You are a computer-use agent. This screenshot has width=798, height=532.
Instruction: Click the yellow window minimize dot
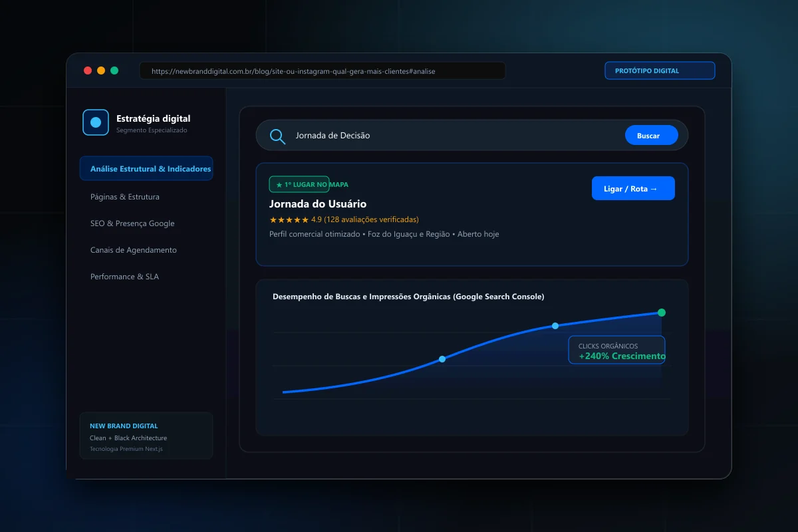(101, 70)
